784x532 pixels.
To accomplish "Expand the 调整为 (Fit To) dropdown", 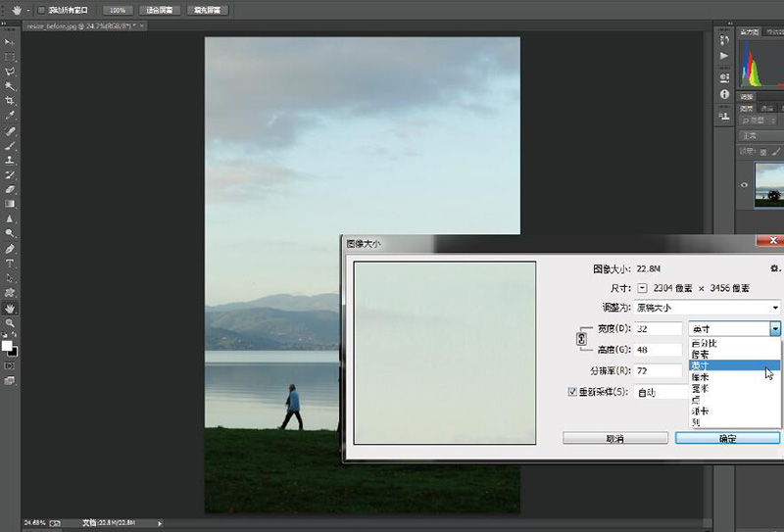I will (775, 308).
